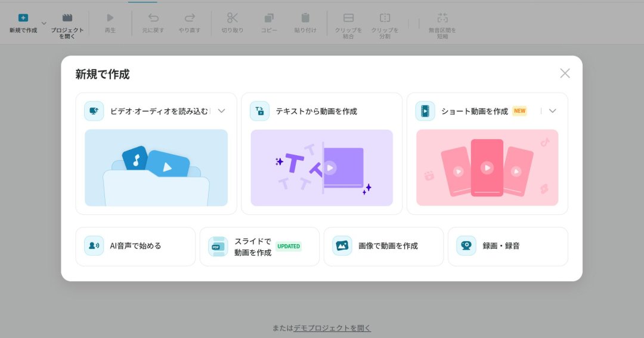Viewport: 644px width, 338px height.
Task: Click the 切り取り scissors icon
Action: click(x=233, y=18)
